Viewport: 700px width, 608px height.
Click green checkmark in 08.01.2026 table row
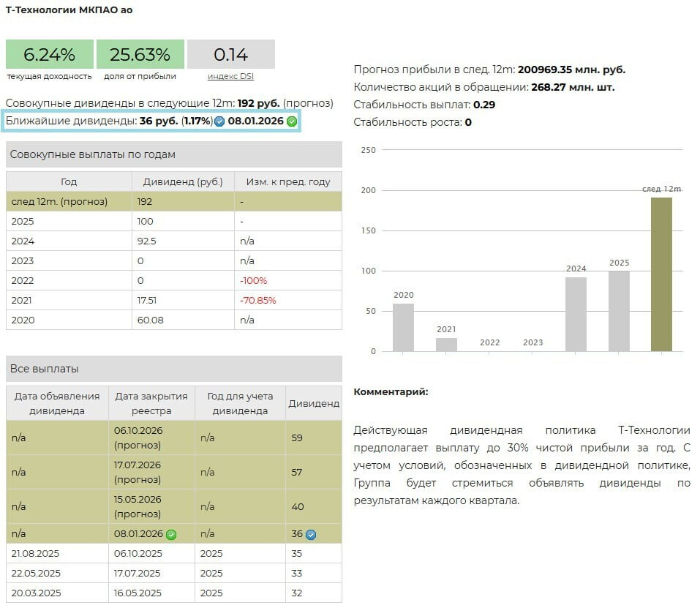pyautogui.click(x=171, y=534)
